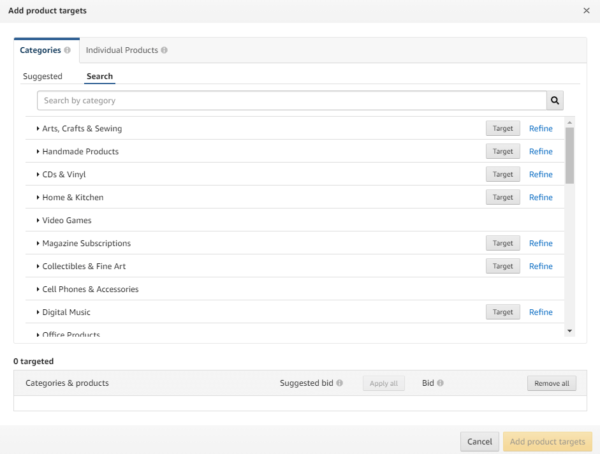Image resolution: width=600 pixels, height=454 pixels.
Task: Click the '0 targeted' label
Action: (33, 361)
